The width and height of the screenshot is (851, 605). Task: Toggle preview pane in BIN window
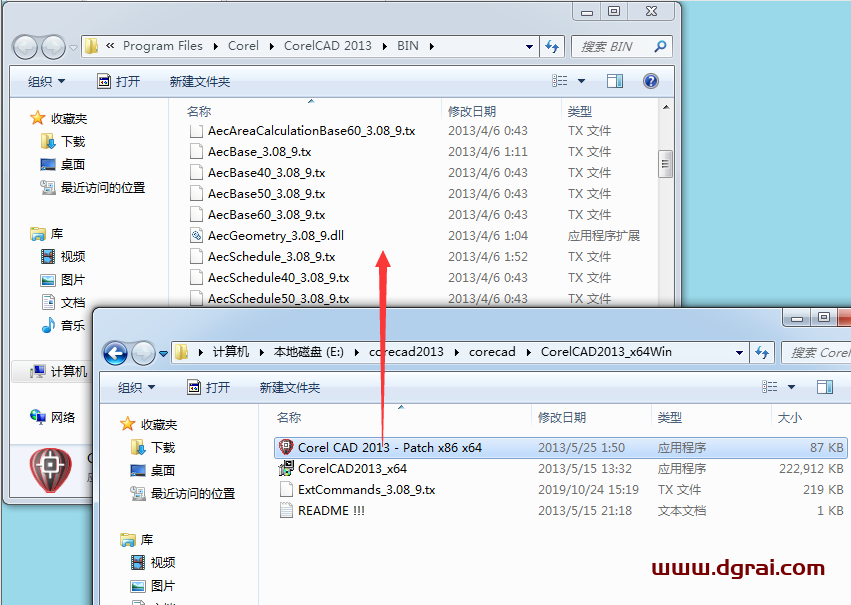(614, 81)
